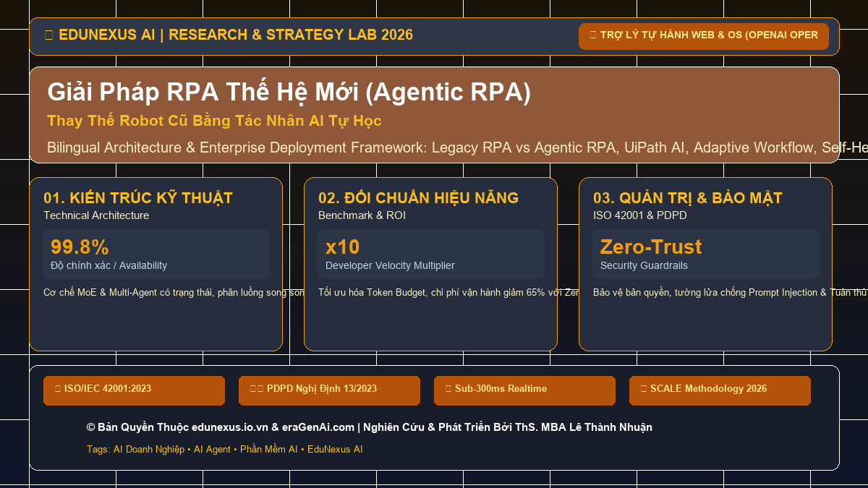Click the EDUNEXUS AI Research & Strategy Lab header

coord(229,35)
